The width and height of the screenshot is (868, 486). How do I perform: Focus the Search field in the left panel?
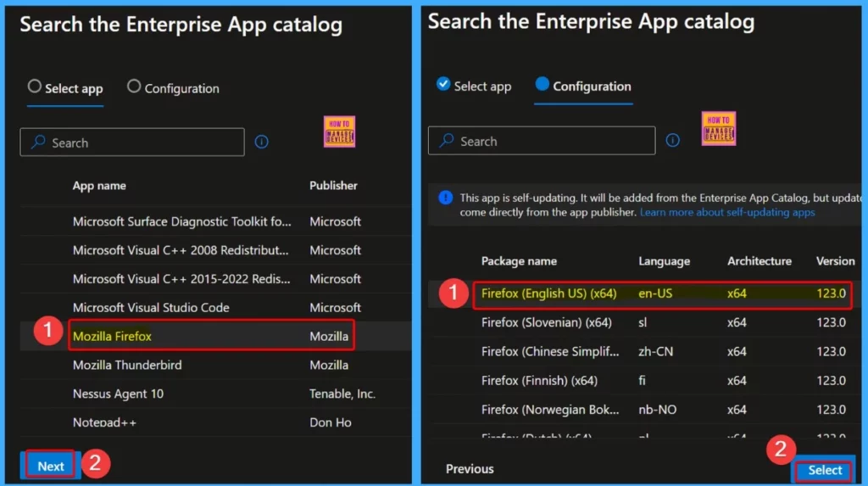pyautogui.click(x=131, y=142)
